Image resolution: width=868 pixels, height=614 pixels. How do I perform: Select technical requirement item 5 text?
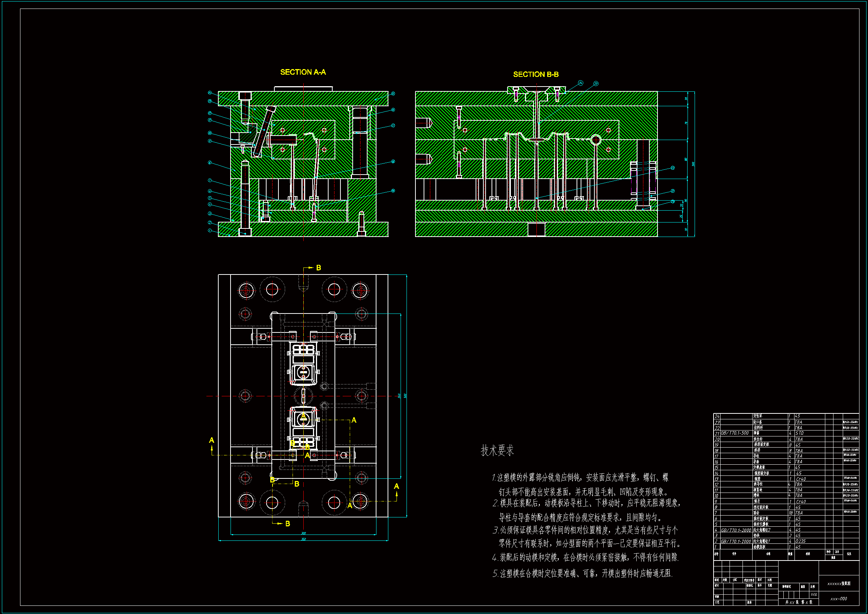point(582,574)
